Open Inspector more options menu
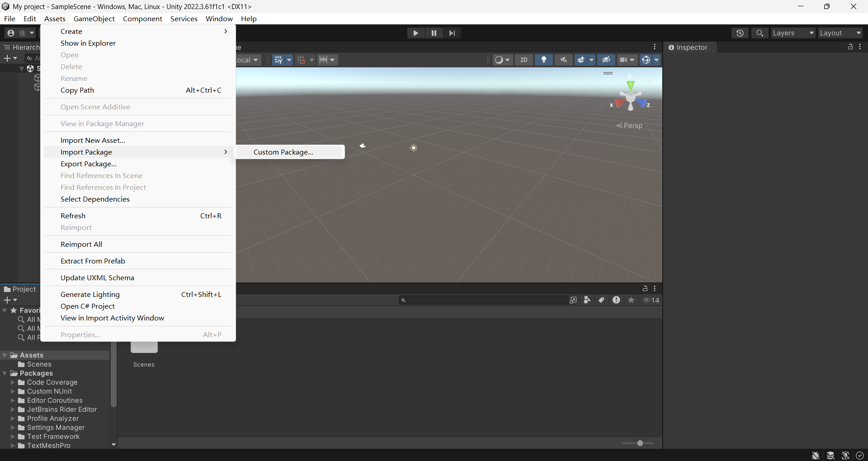868x461 pixels. tap(860, 47)
